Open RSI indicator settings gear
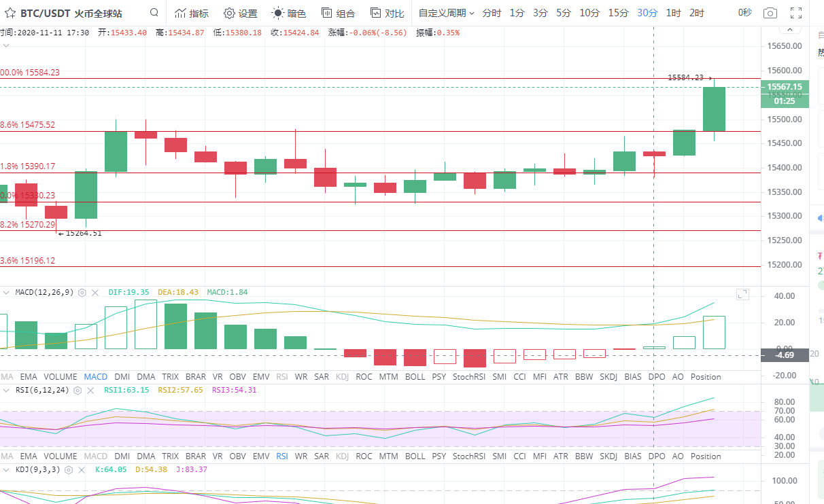This screenshot has width=824, height=504. 78,391
